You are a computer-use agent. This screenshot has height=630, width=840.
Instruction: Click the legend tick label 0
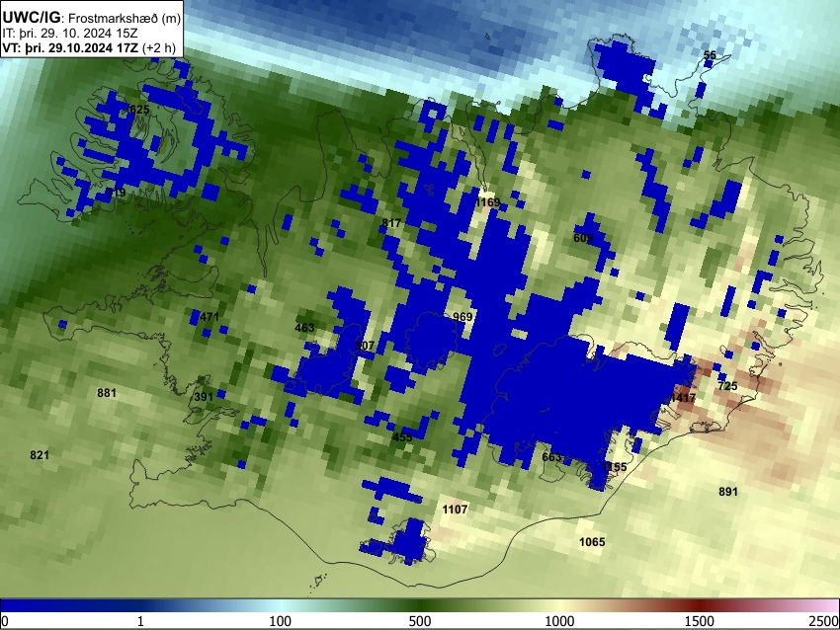pyautogui.click(x=5, y=621)
